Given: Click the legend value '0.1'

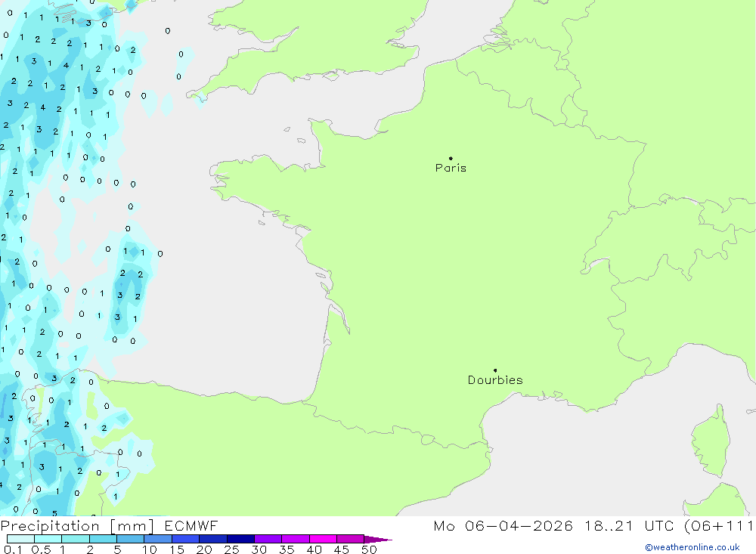Looking at the screenshot, I should coord(13,549).
